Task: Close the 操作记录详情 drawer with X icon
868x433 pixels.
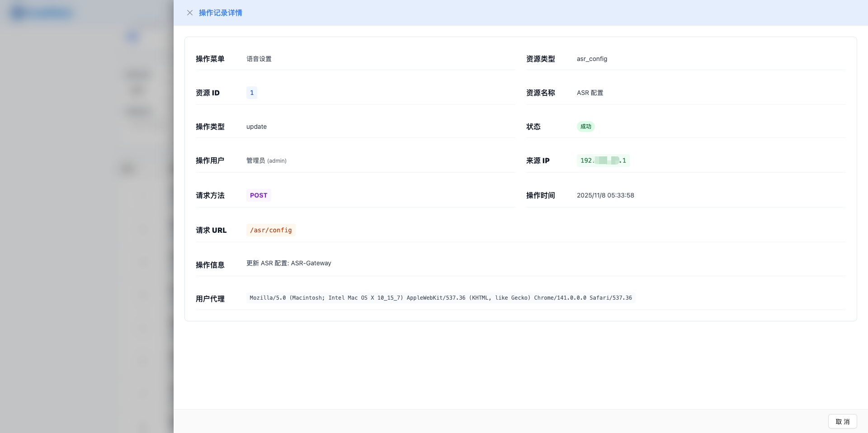Action: (x=190, y=13)
